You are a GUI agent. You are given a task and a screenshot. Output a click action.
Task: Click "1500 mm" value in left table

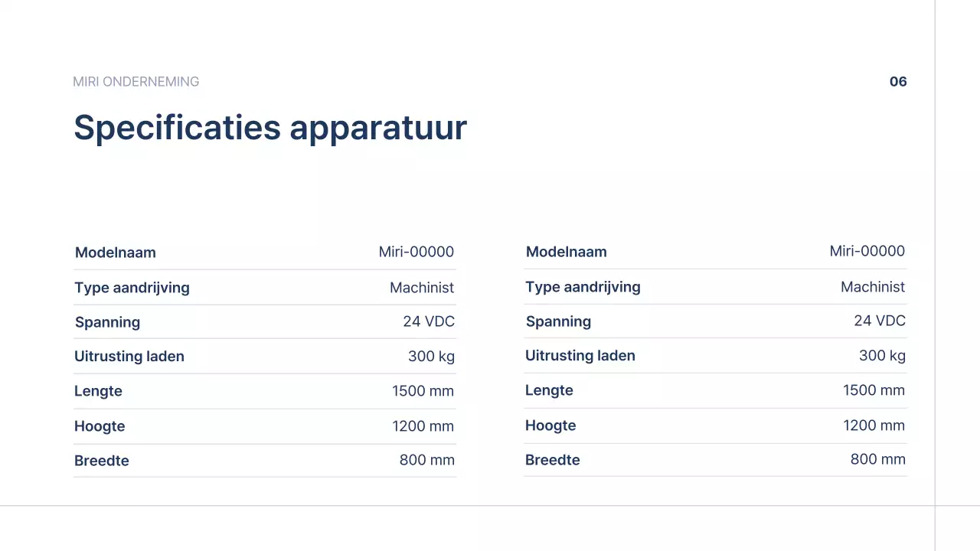pos(423,391)
